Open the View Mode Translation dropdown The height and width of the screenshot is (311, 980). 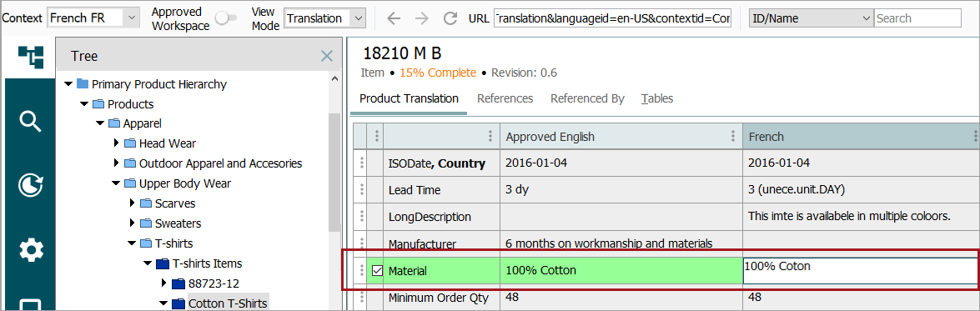[324, 18]
